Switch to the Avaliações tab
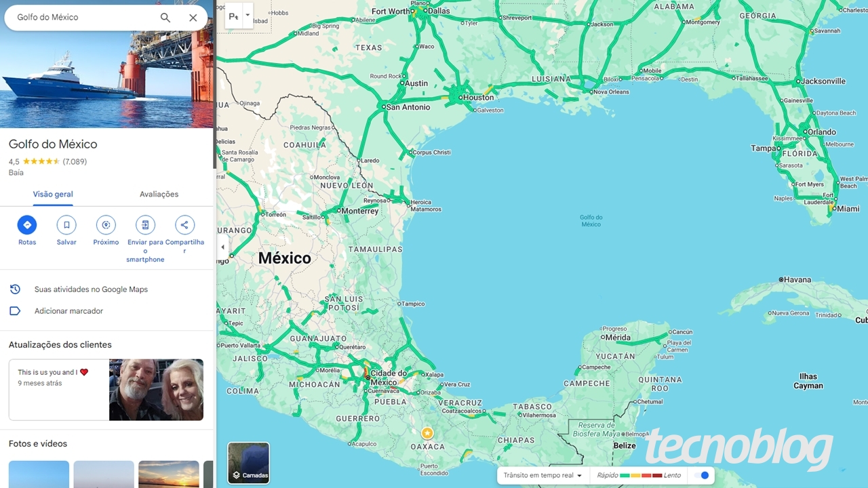The image size is (868, 488). coord(159,195)
